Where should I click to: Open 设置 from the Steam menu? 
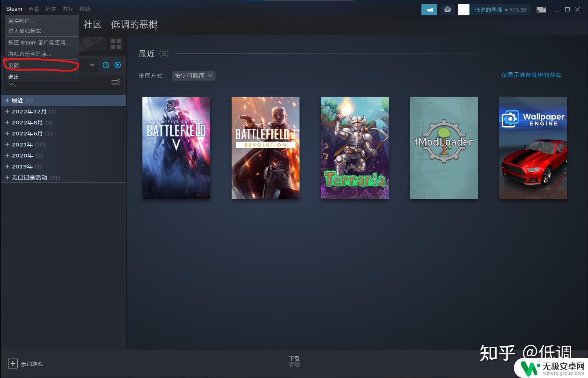coord(42,65)
